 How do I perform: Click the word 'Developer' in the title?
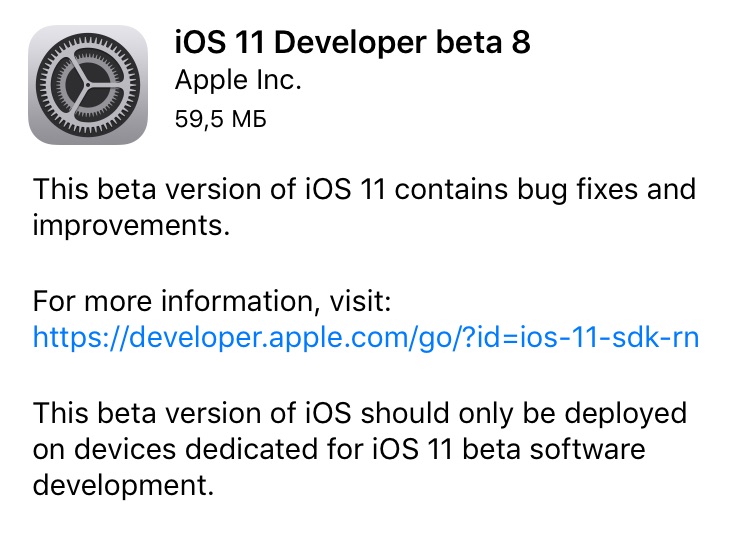pos(350,43)
